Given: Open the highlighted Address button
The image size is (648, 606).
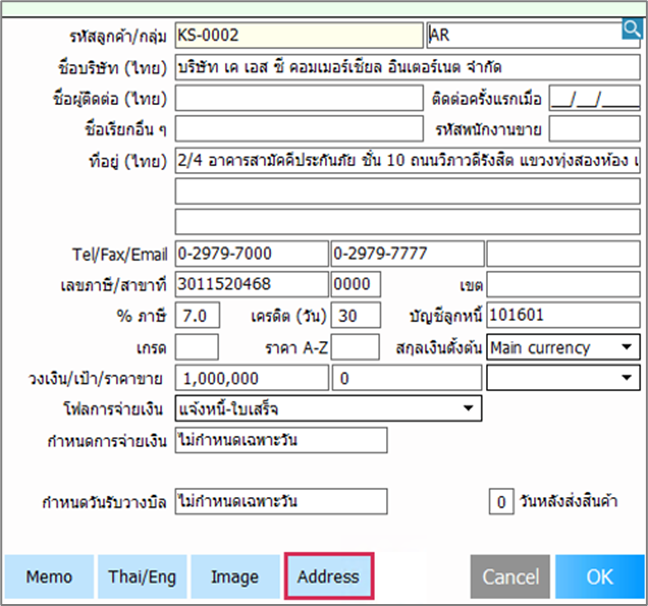Looking at the screenshot, I should (329, 576).
